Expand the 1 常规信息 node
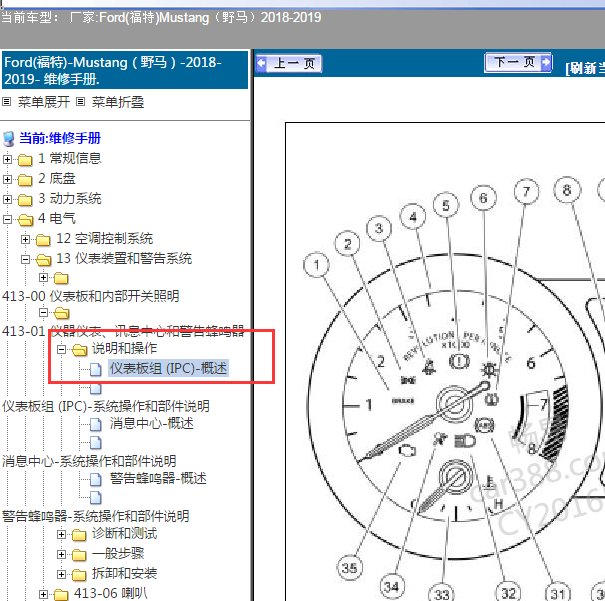Screen dimensions: 605x601 click(7, 159)
